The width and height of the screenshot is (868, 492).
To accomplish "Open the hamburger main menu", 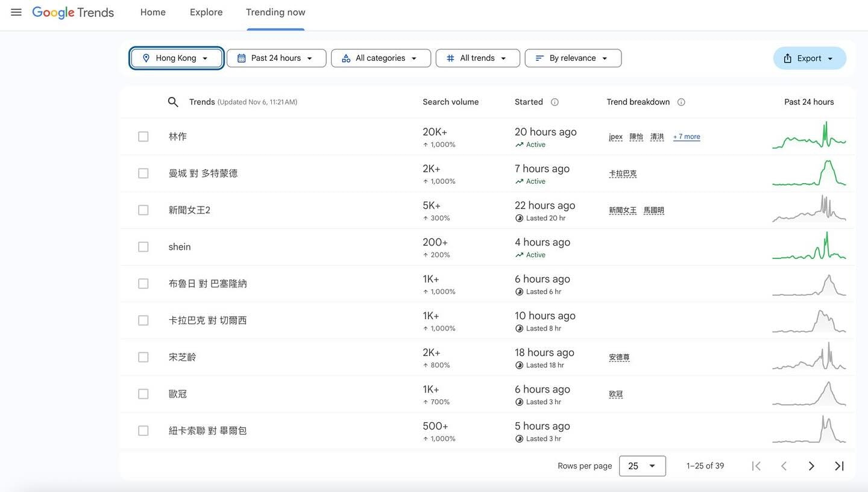I will tap(16, 12).
